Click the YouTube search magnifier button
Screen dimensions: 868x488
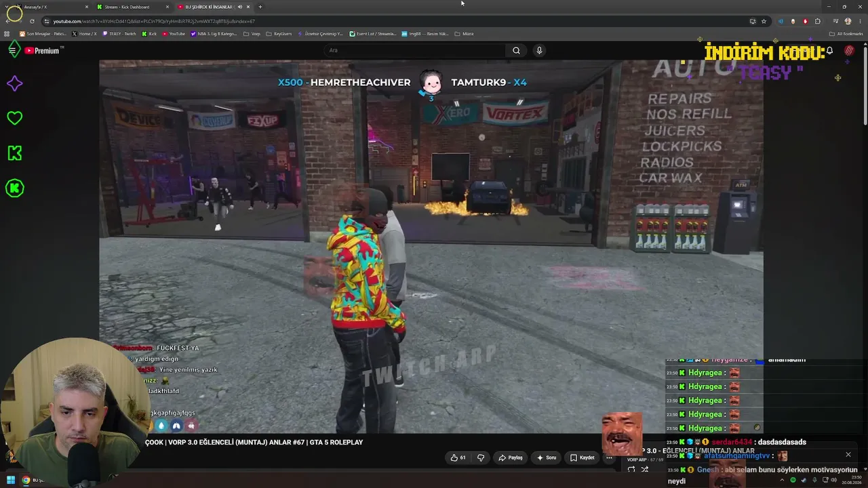[x=516, y=50]
